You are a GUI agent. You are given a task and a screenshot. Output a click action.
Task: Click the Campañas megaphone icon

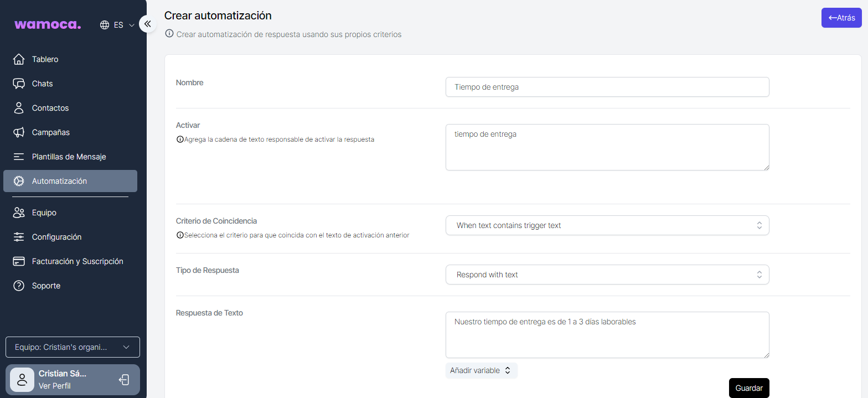click(19, 132)
